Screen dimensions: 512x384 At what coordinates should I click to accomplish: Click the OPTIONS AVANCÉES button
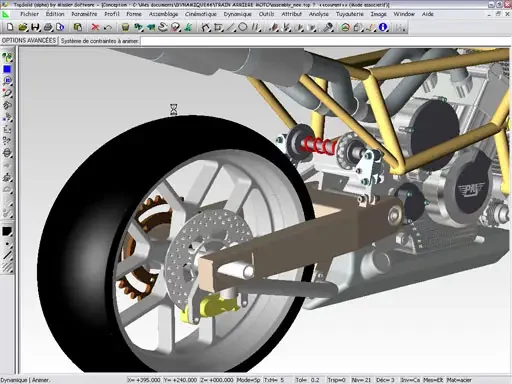coord(29,41)
